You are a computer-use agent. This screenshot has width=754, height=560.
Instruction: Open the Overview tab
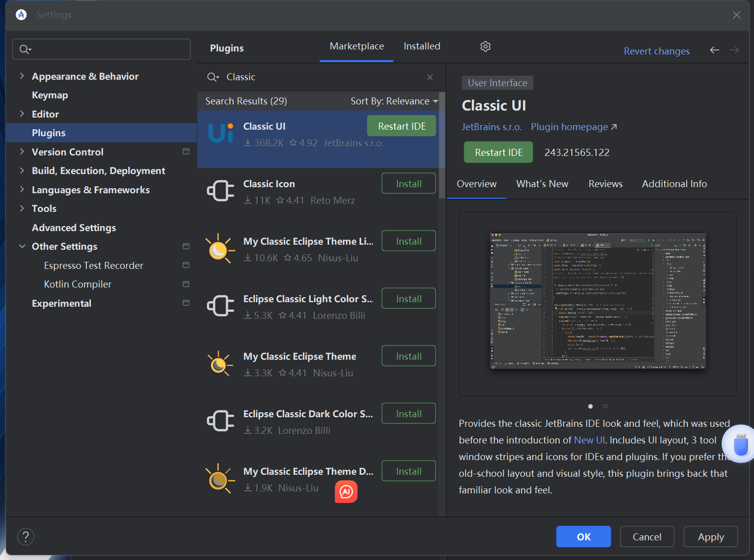(476, 184)
